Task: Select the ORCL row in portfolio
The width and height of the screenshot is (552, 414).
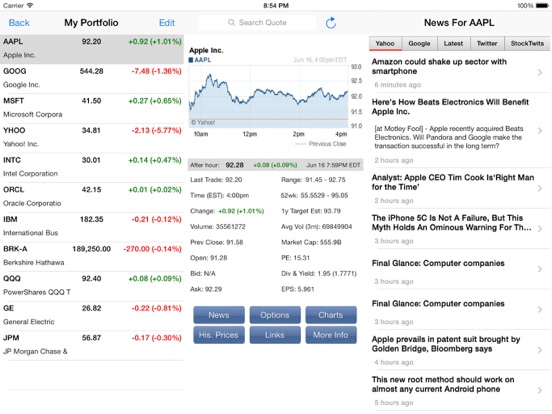Action: click(x=92, y=196)
